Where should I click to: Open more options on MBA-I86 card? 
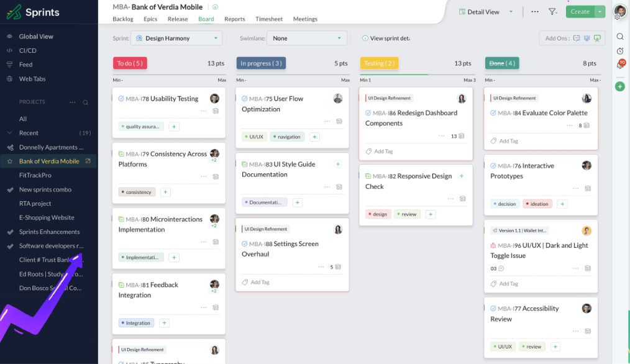click(442, 136)
